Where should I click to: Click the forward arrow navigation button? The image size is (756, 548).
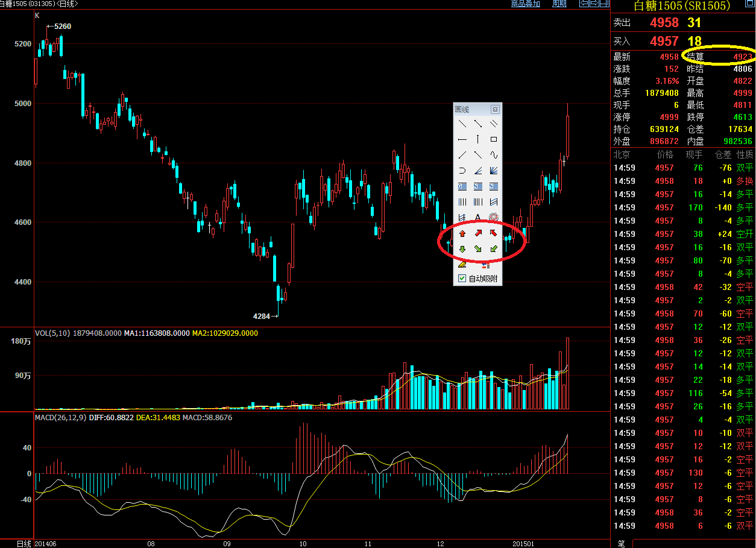(594, 4)
